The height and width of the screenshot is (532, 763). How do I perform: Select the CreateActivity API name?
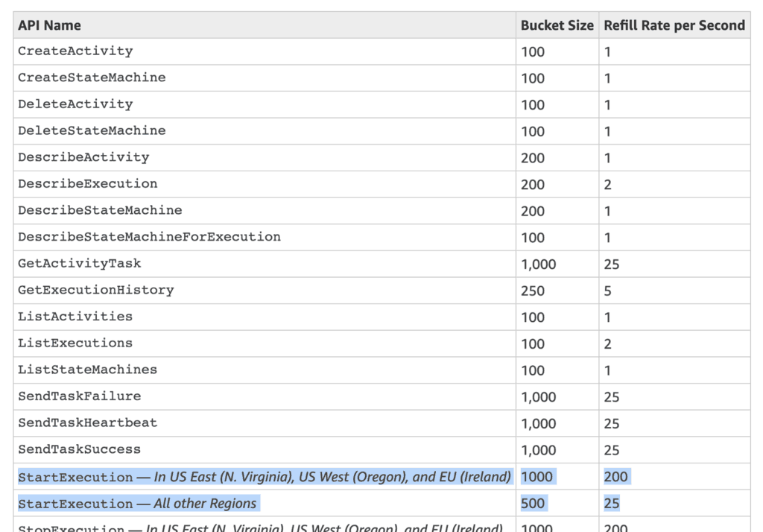[x=75, y=51]
